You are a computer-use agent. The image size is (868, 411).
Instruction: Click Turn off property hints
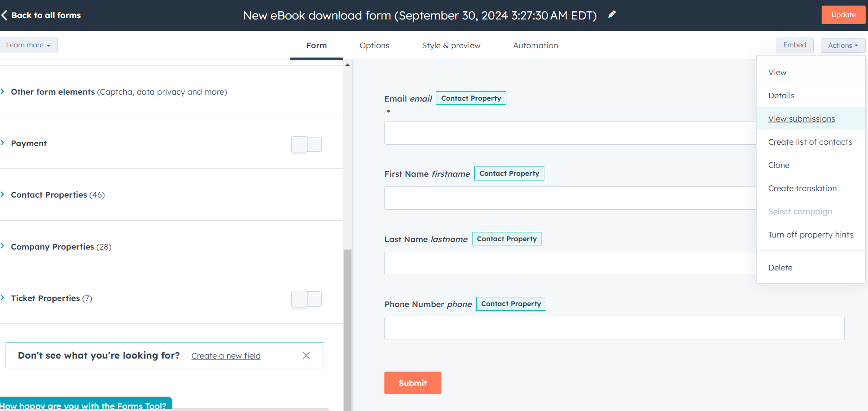coord(811,235)
